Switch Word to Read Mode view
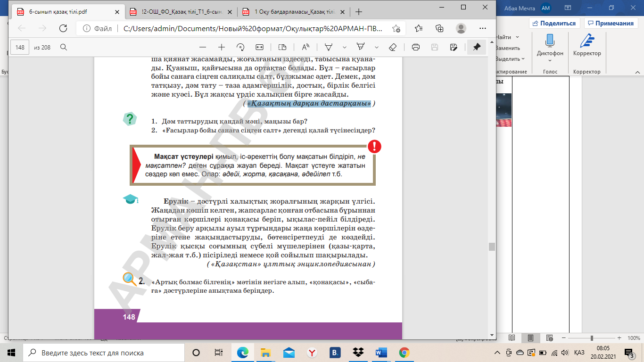The image size is (644, 362). click(513, 338)
